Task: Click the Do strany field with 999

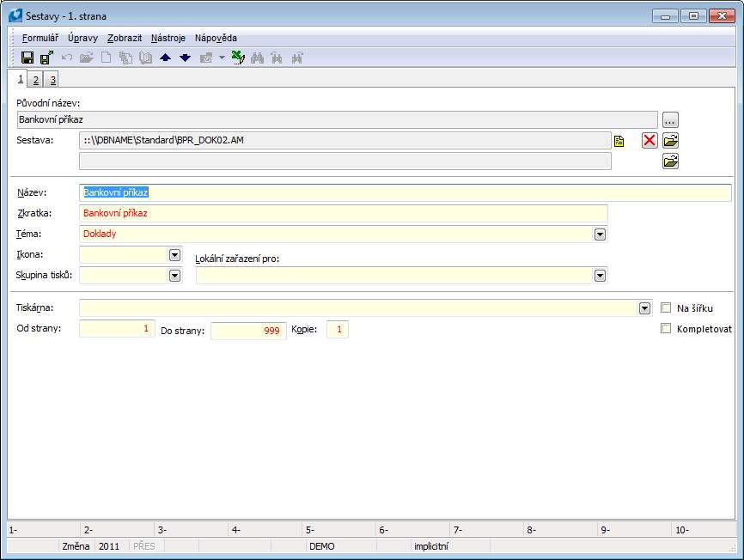Action: pyautogui.click(x=248, y=331)
